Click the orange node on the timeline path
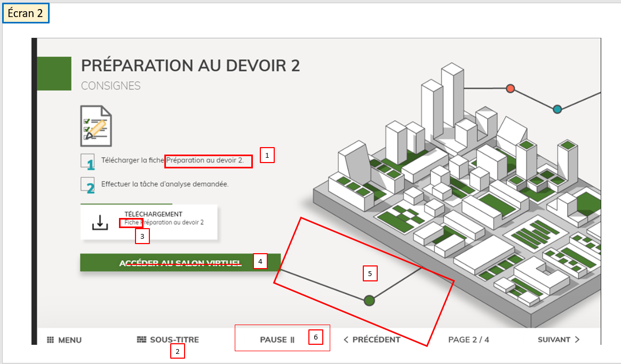 510,88
